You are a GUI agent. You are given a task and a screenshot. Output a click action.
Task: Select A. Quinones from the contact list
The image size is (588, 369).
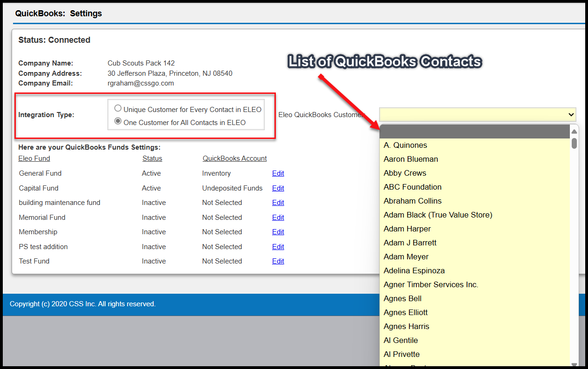[474, 145]
